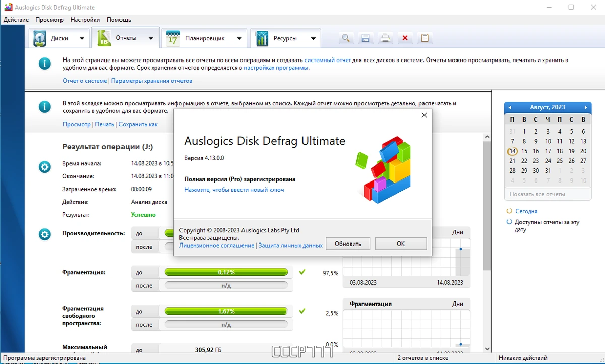
Task: Click the green check next to 97,5%
Action: point(302,272)
